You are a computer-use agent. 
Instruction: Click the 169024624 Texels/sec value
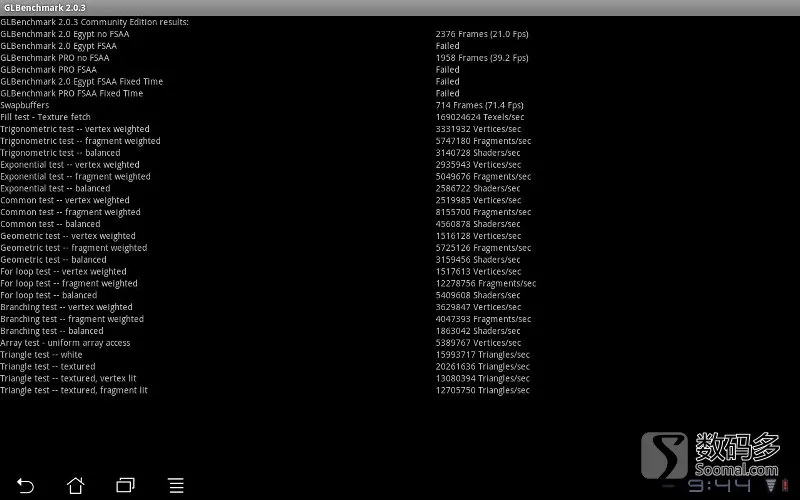[x=480, y=117]
